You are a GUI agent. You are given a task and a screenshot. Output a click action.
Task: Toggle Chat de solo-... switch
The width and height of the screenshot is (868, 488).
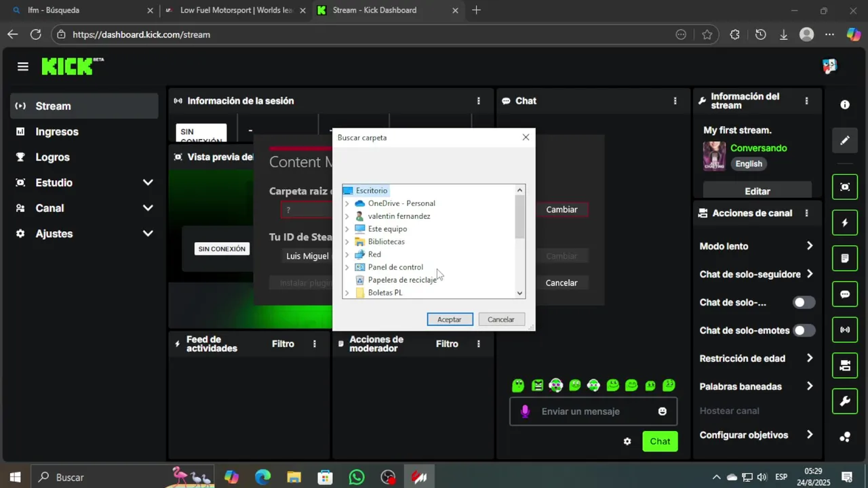tap(804, 302)
